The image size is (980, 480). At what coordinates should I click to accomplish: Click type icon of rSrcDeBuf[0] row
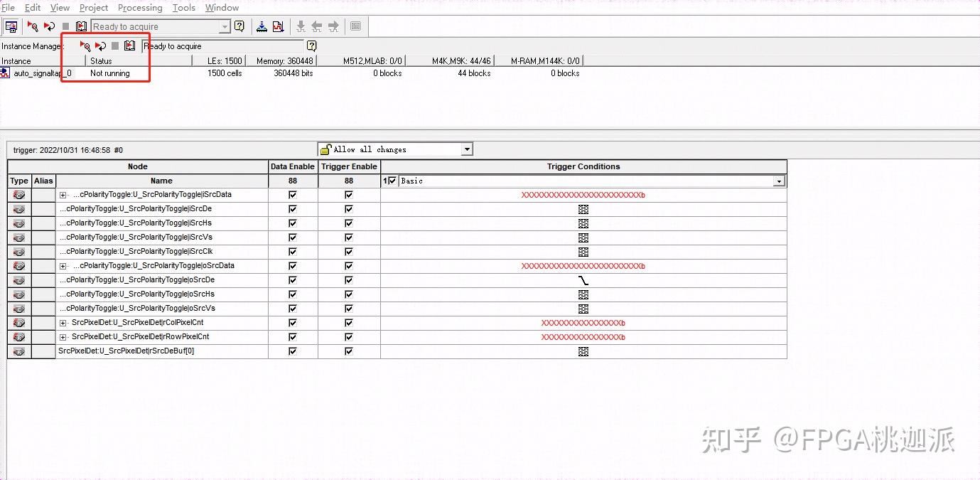click(x=19, y=351)
